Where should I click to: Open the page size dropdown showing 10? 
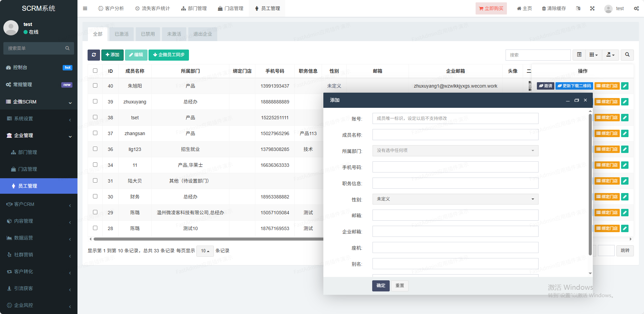point(205,251)
